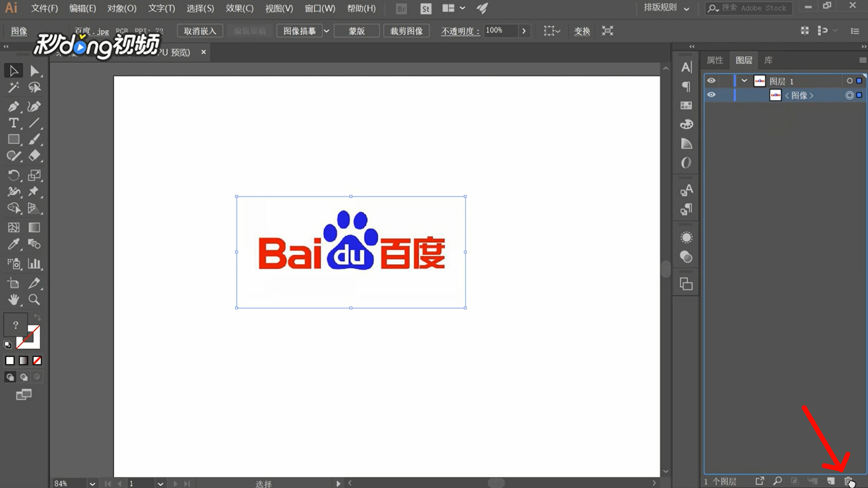This screenshot has width=868, height=488.
Task: Switch to the 属性 panel tab
Action: [x=714, y=60]
